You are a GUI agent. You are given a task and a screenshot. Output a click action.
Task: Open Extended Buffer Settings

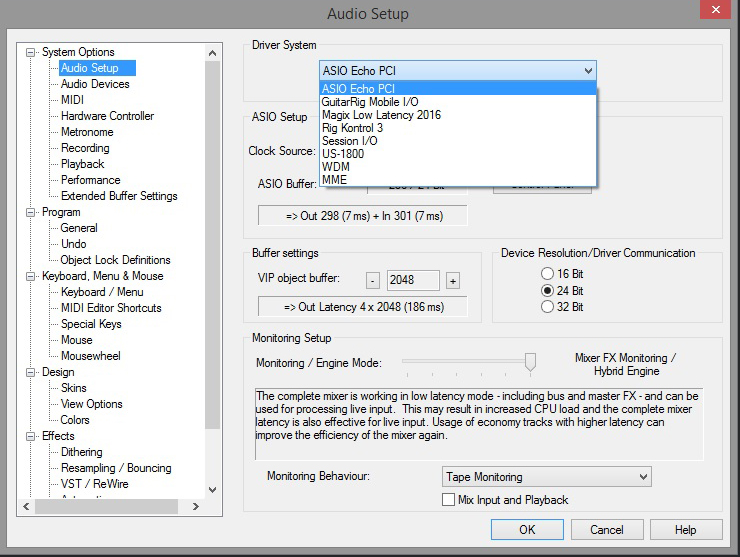(119, 196)
